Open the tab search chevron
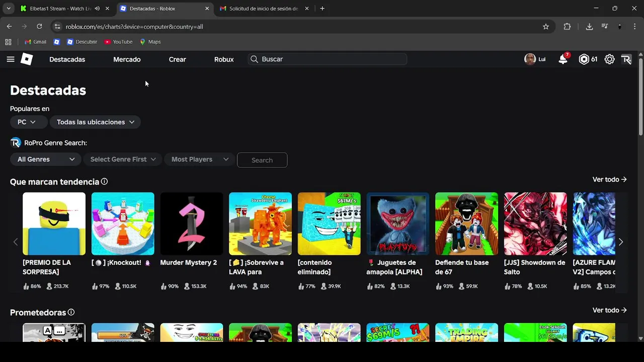 click(x=9, y=9)
